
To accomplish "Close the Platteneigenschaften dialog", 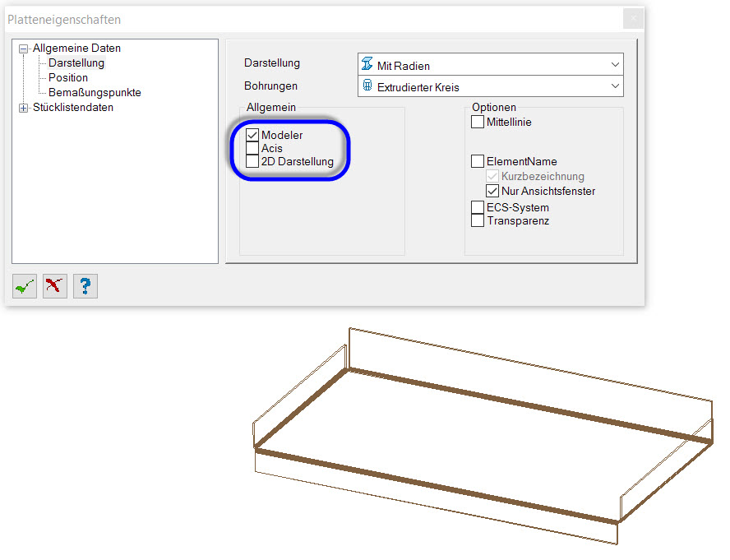I will (633, 19).
